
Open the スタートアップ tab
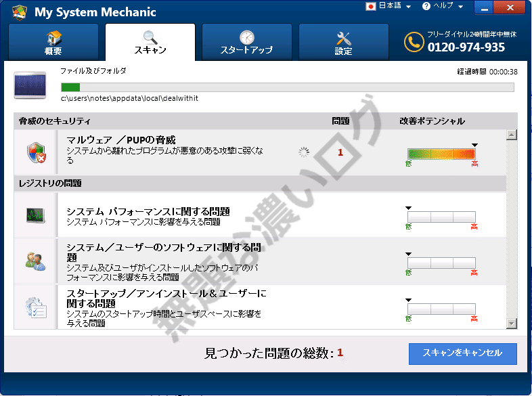pyautogui.click(x=246, y=42)
